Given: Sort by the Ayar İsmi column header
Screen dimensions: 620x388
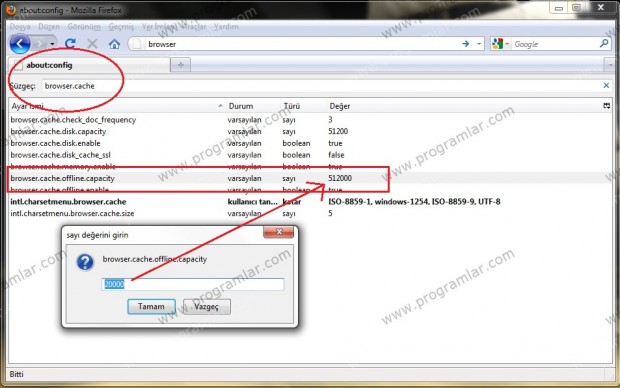Looking at the screenshot, I should [117, 106].
